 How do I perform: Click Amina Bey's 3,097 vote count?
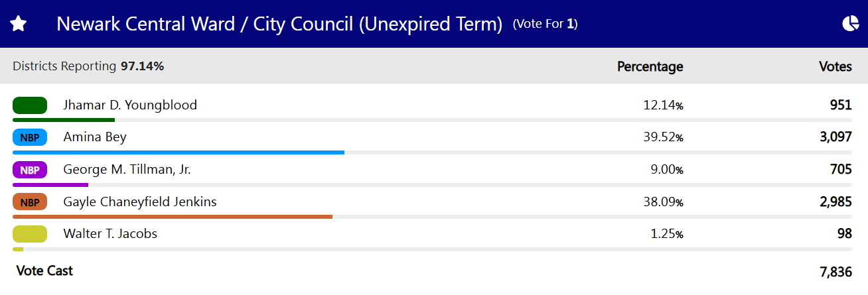coord(835,138)
